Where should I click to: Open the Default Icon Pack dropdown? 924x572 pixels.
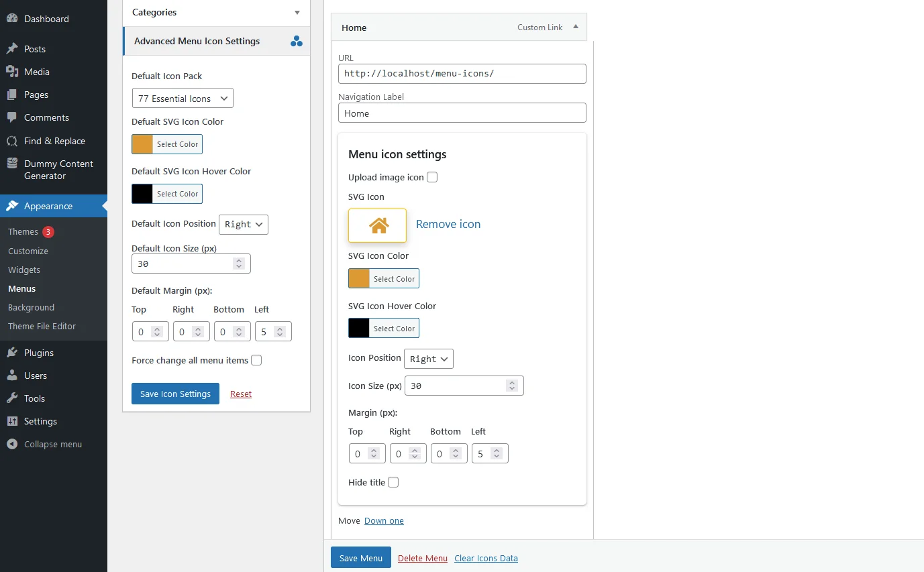[183, 99]
